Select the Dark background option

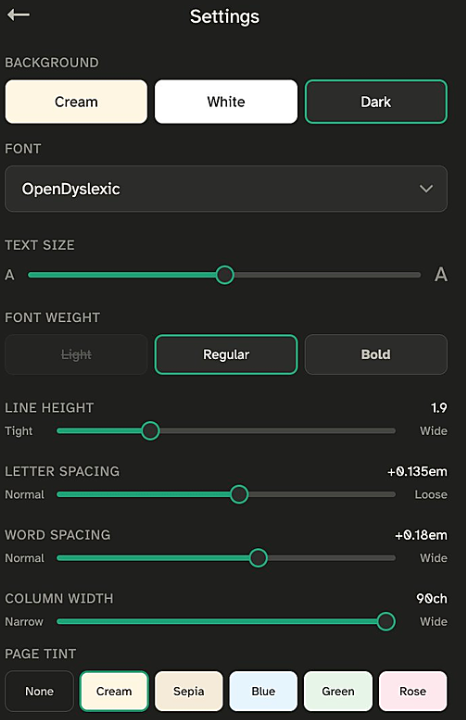tap(376, 101)
